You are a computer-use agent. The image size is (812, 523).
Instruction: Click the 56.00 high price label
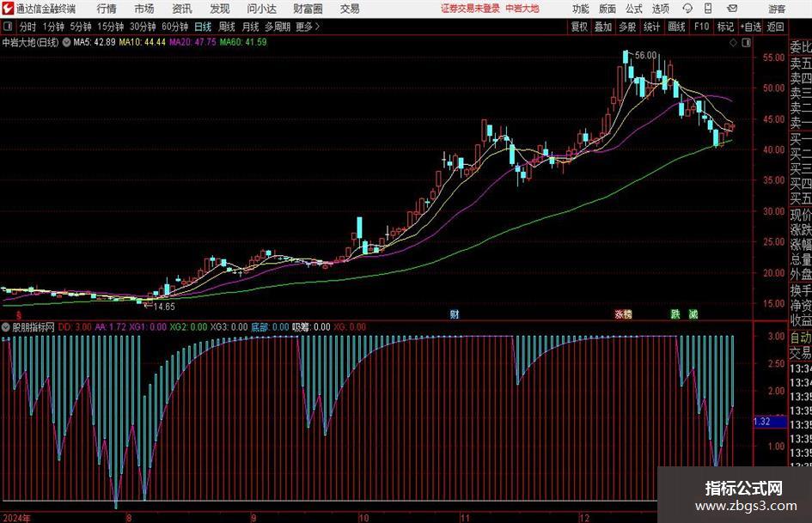pos(645,56)
